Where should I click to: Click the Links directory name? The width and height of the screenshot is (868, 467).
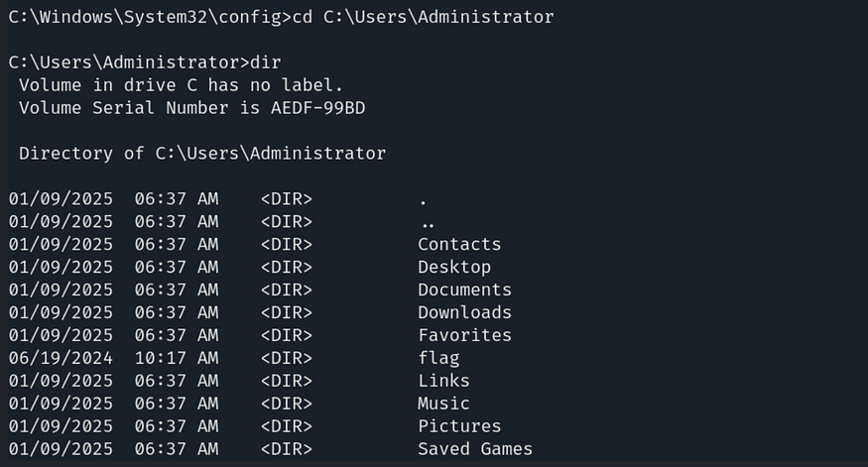click(x=443, y=381)
